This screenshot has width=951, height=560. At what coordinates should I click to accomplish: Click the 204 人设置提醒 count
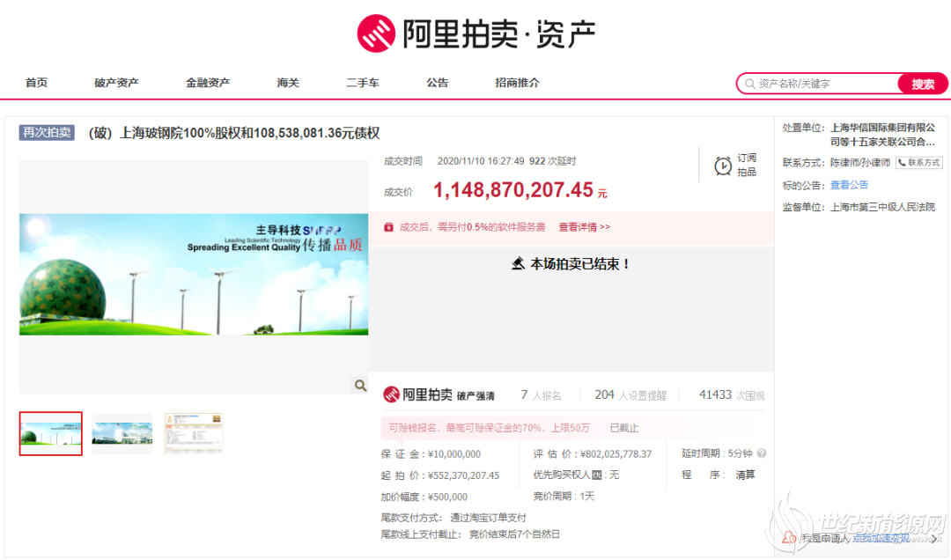point(630,395)
